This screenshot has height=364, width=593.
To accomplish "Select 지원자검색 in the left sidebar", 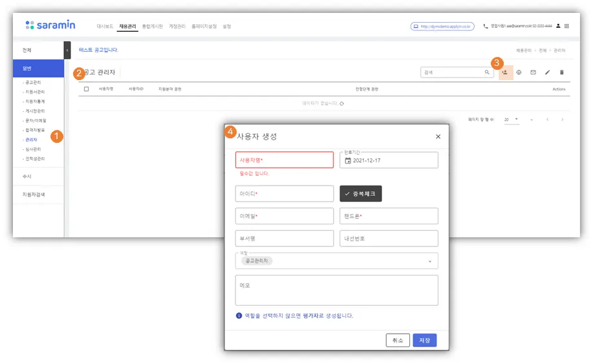I will pos(38,195).
